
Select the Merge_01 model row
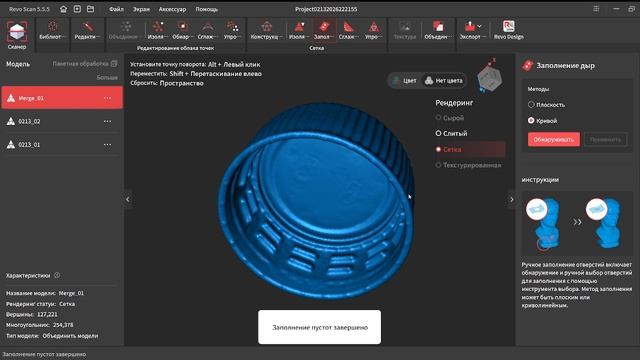(x=62, y=98)
